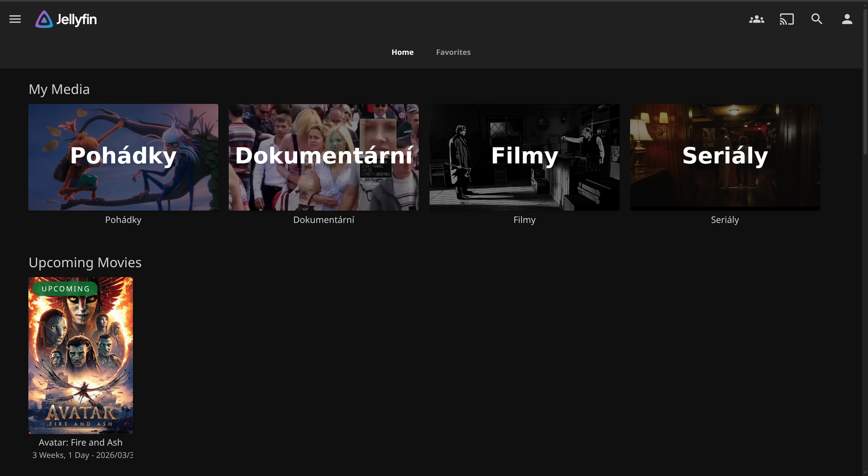This screenshot has width=868, height=476.
Task: Click the Filmy caption link
Action: 524,220
